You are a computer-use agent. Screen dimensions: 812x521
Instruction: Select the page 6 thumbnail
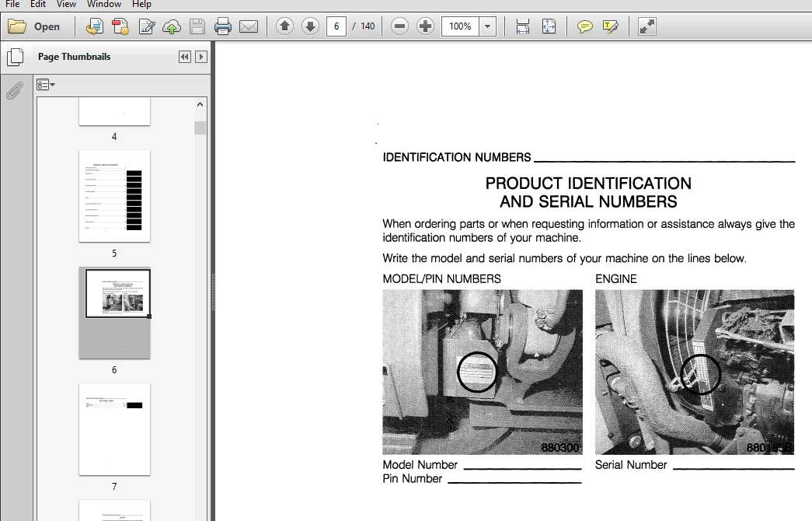pos(114,313)
